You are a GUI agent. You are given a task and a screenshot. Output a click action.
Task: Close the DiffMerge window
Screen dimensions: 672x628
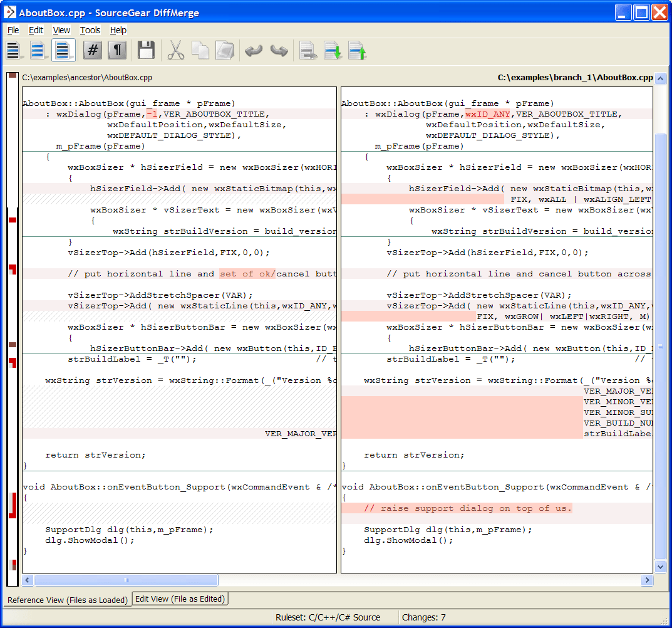pos(660,13)
